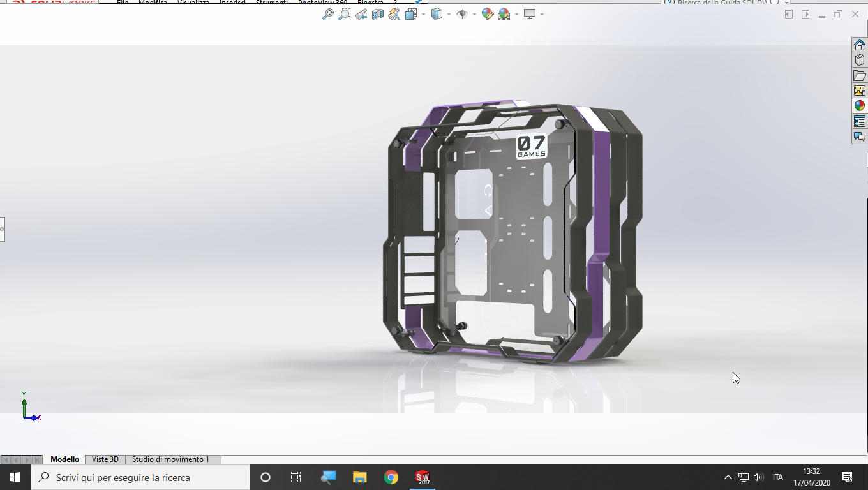Click the Hide/Show Items eye icon
Screen dimensions: 868x490
click(x=462, y=14)
